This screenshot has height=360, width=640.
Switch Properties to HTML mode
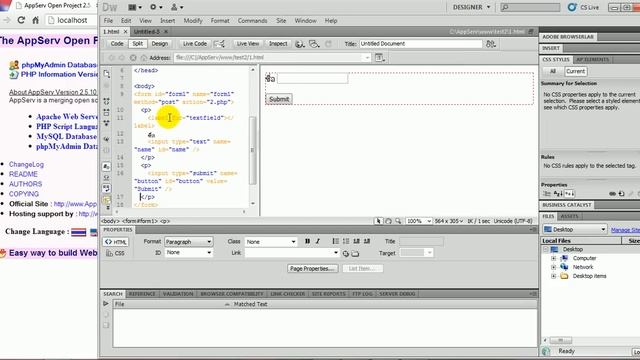pos(116,242)
